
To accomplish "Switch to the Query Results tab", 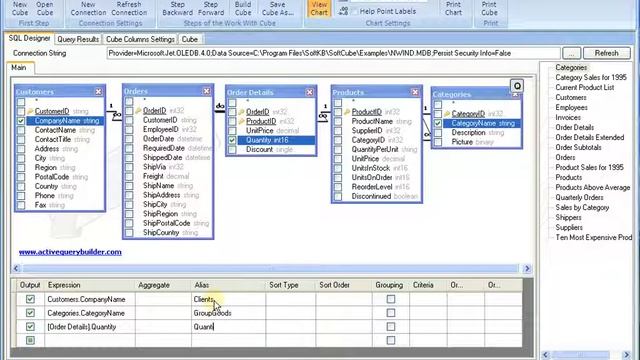I will point(78,39).
